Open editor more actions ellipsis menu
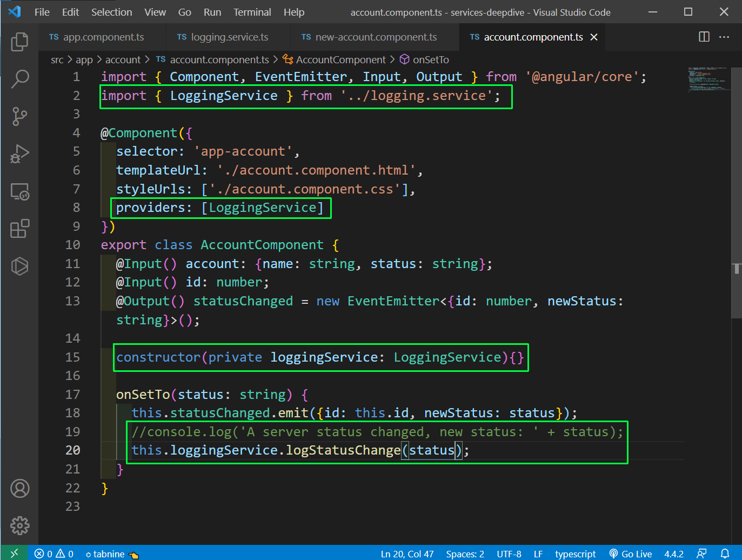Image resolution: width=742 pixels, height=560 pixels. (724, 37)
